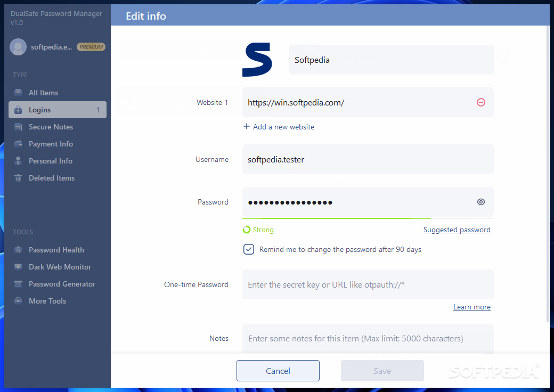The width and height of the screenshot is (554, 392).
Task: Click the softpedia.e... account name
Action: click(51, 47)
